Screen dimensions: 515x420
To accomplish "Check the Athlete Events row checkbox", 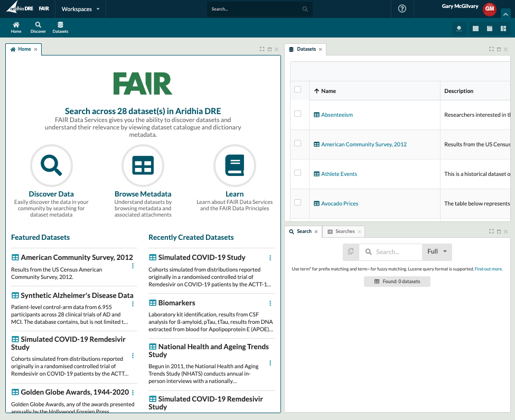I will click(x=297, y=173).
